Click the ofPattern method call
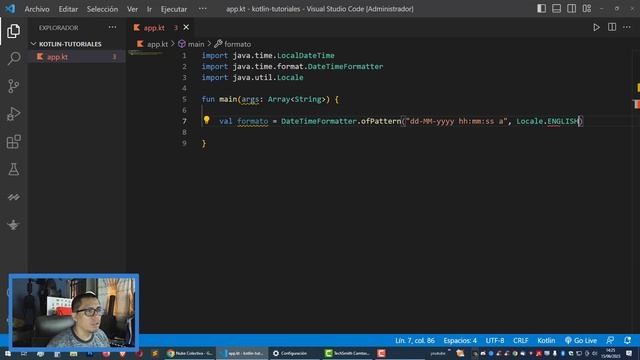The image size is (640, 360). pos(381,121)
